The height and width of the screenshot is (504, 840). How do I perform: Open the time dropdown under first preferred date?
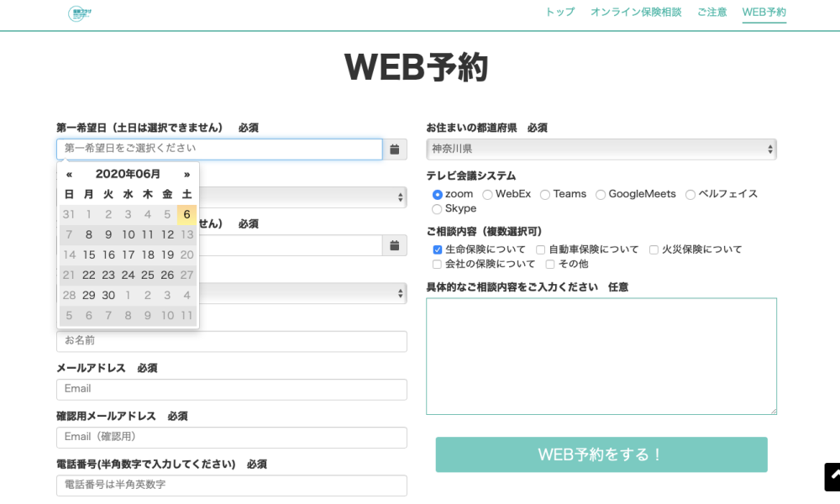coord(302,197)
